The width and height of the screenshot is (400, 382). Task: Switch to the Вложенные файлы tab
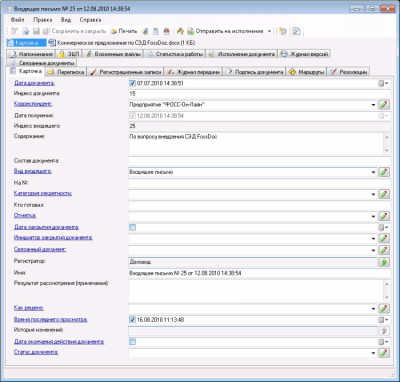[113, 54]
